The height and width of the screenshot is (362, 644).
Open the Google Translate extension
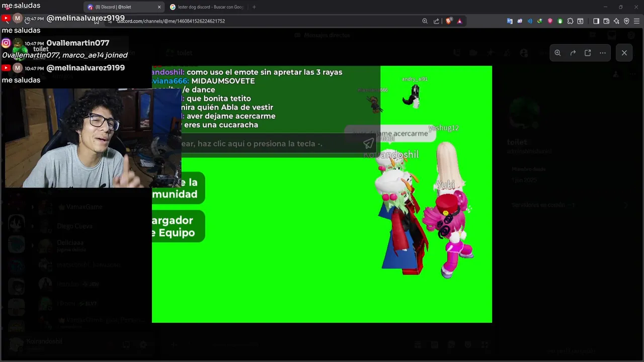click(x=510, y=21)
